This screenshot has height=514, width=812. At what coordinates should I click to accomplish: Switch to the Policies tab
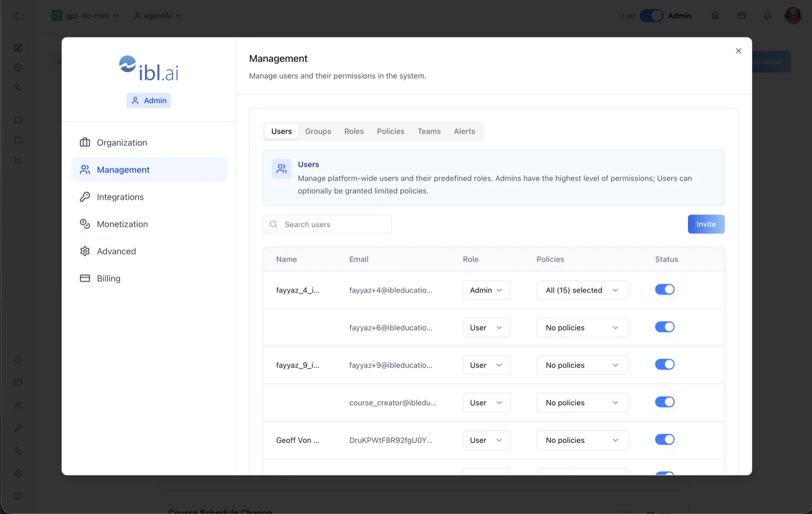(391, 131)
